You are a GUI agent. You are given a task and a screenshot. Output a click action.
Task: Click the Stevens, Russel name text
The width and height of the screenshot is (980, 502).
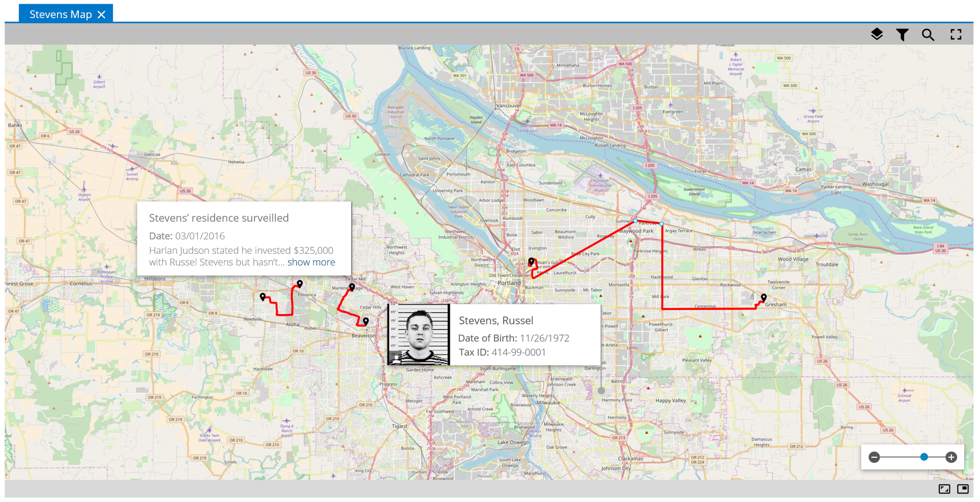(x=496, y=320)
